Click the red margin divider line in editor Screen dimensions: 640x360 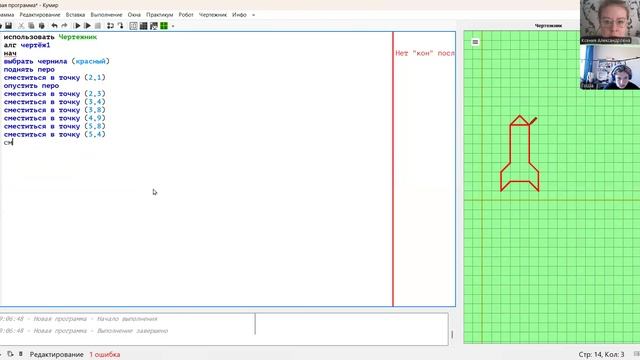click(x=393, y=169)
